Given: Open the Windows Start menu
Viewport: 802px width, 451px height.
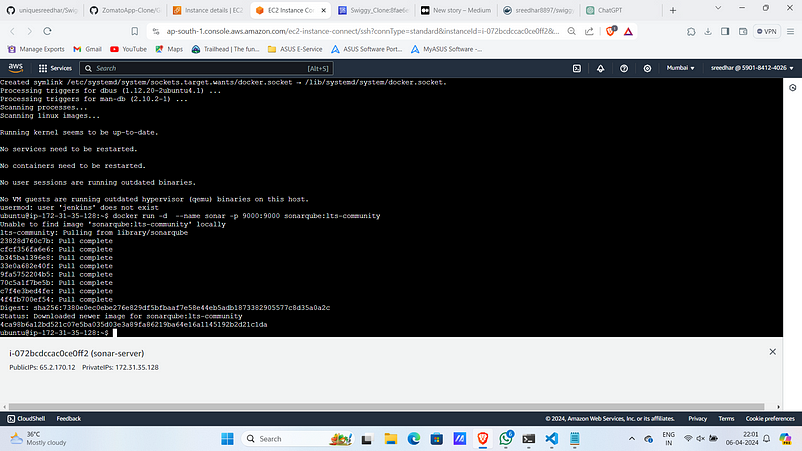Looking at the screenshot, I should coord(227,439).
